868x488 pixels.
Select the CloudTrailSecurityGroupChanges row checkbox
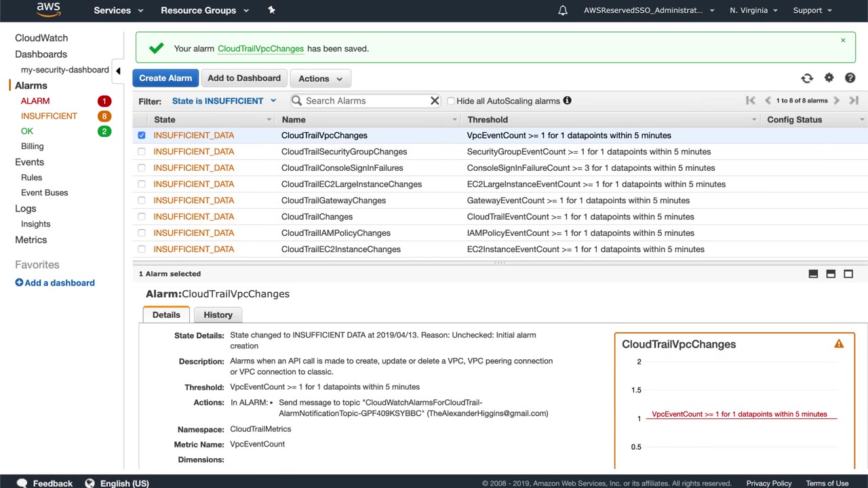[x=142, y=152]
